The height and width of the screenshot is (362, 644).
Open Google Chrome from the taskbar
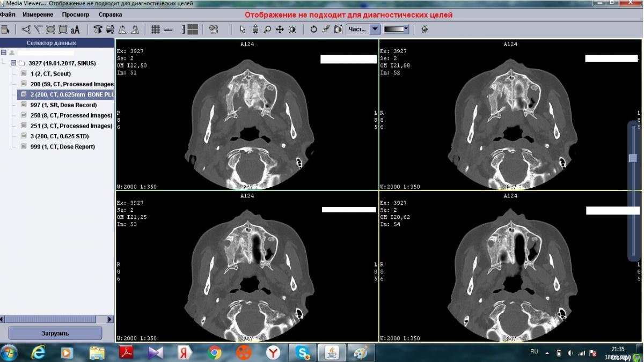click(x=215, y=352)
